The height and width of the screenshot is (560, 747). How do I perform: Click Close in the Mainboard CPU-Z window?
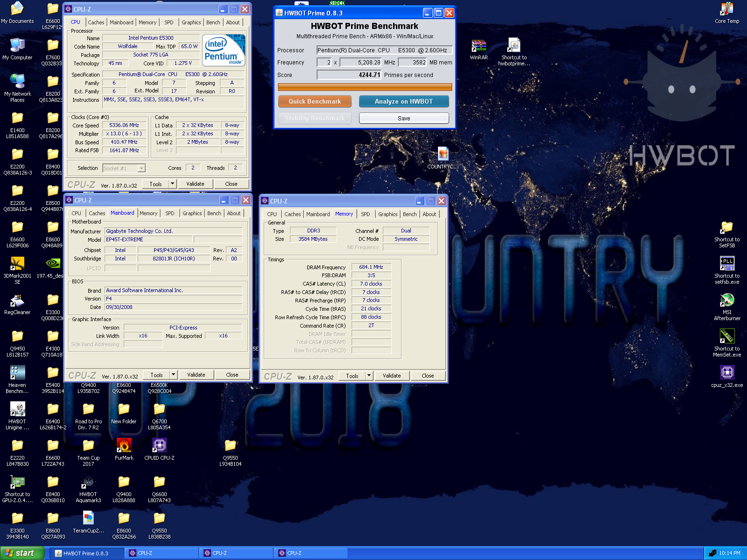(232, 375)
